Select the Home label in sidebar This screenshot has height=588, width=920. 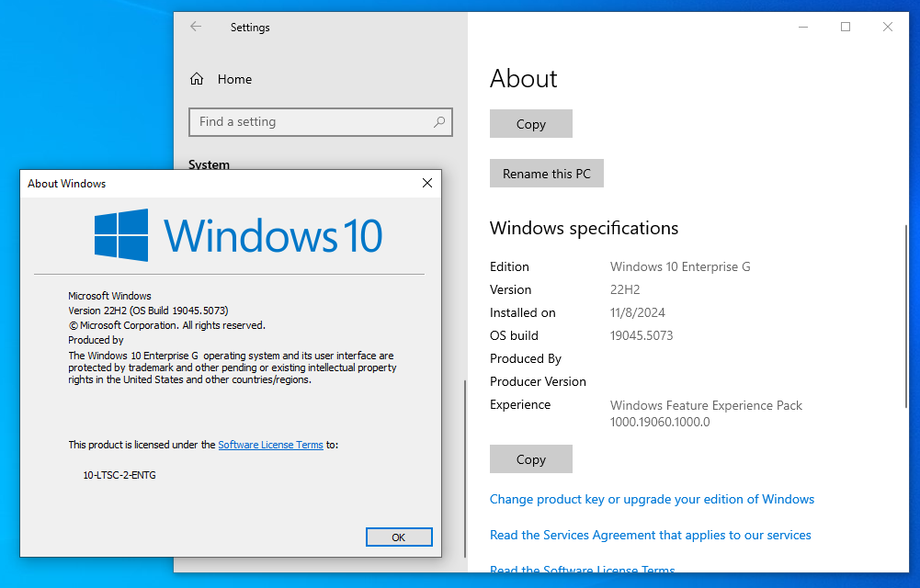pos(234,79)
